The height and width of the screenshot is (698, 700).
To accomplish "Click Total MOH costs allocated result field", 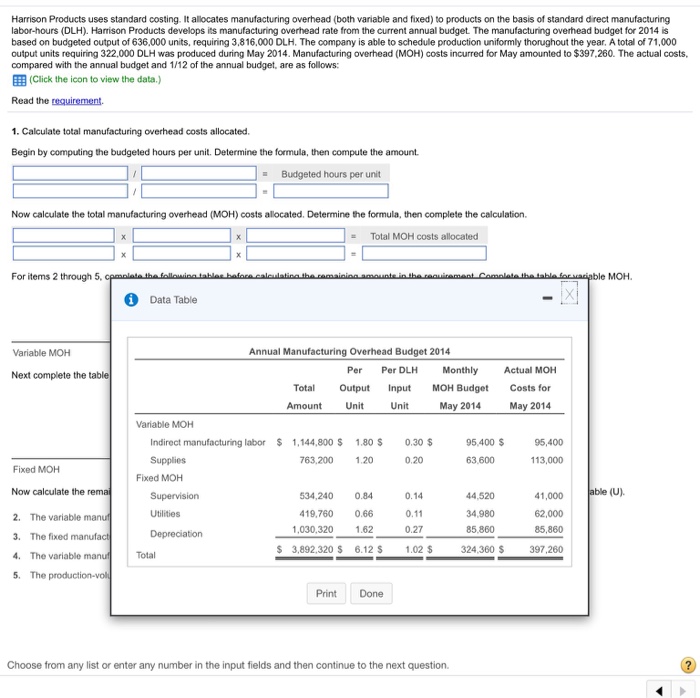I will click(x=424, y=253).
